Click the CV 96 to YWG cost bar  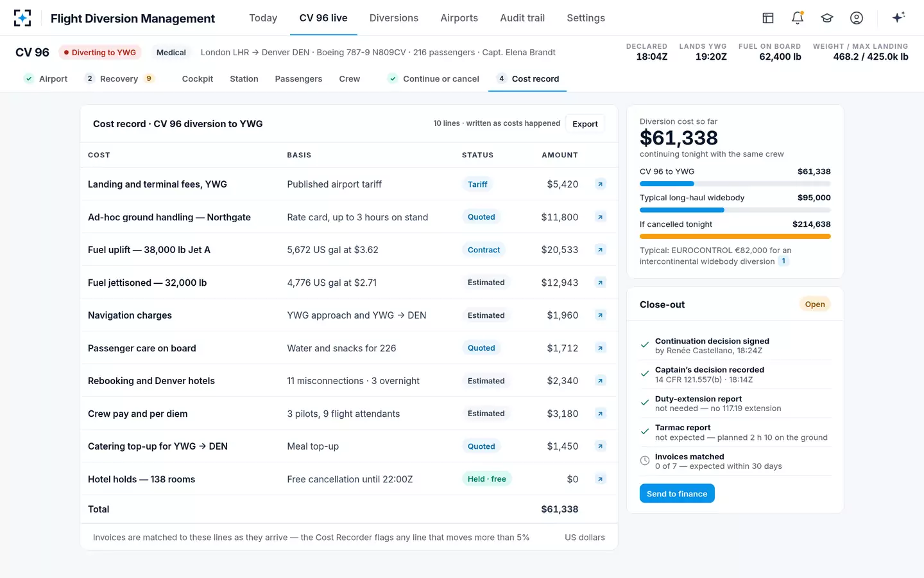click(735, 184)
